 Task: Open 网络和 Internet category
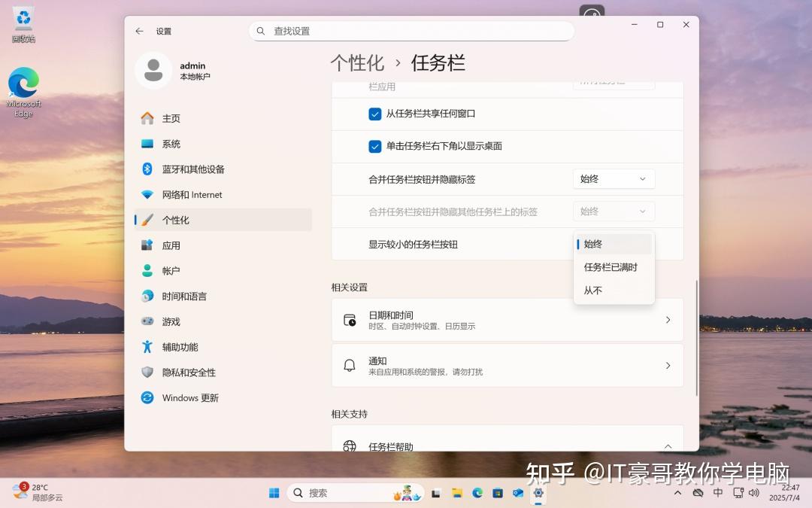223,194
